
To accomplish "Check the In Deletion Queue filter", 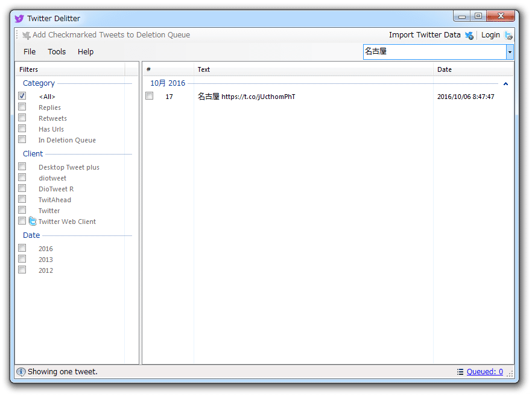I will (22, 139).
